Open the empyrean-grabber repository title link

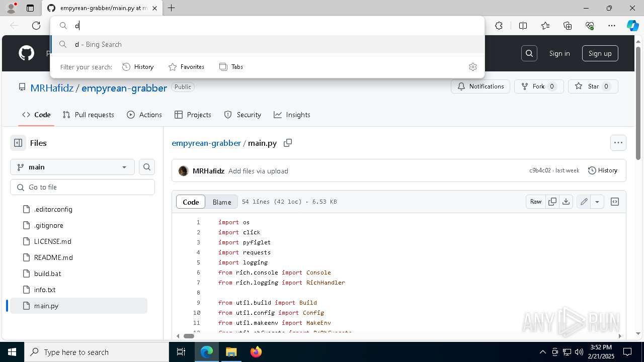(x=124, y=88)
